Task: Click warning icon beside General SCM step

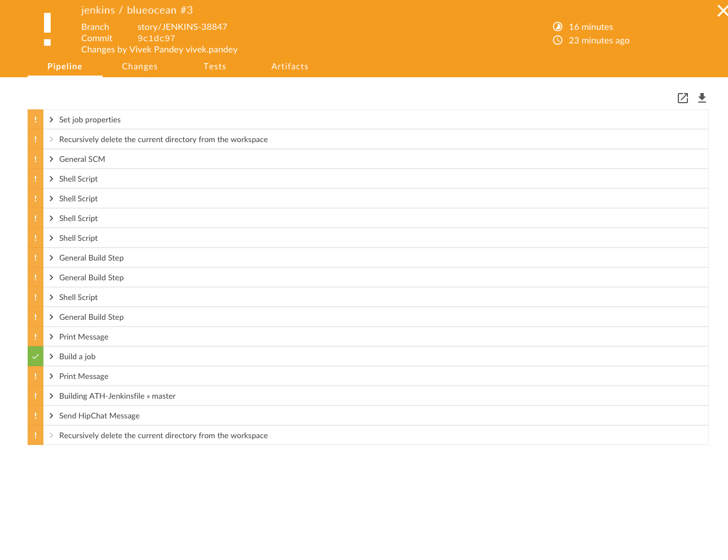Action: point(36,159)
